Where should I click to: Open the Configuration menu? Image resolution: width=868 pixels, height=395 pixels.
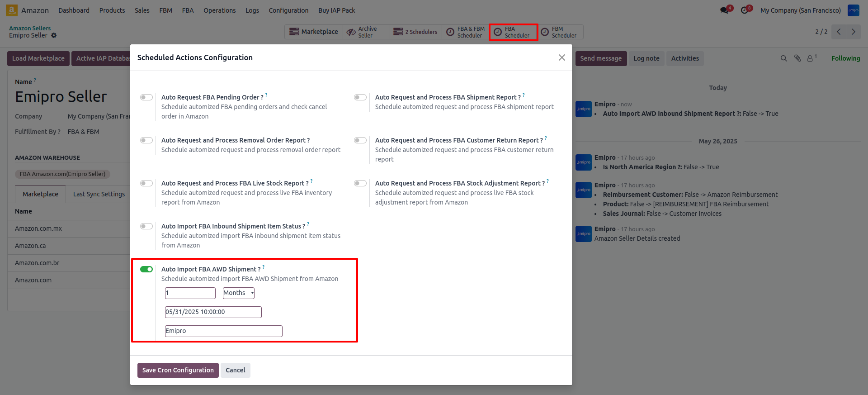[288, 10]
